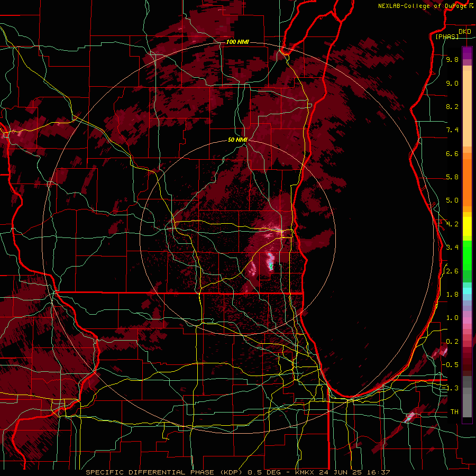The width and height of the screenshot is (476, 476).
Task: Click the 24 JUN 25 date in the caption
Action: pyautogui.click(x=340, y=472)
